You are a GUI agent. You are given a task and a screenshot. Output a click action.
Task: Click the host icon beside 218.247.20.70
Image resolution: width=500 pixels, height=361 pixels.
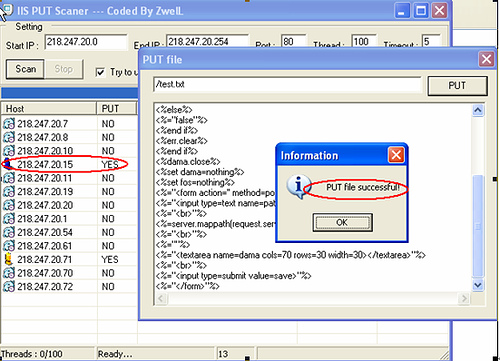(9, 273)
